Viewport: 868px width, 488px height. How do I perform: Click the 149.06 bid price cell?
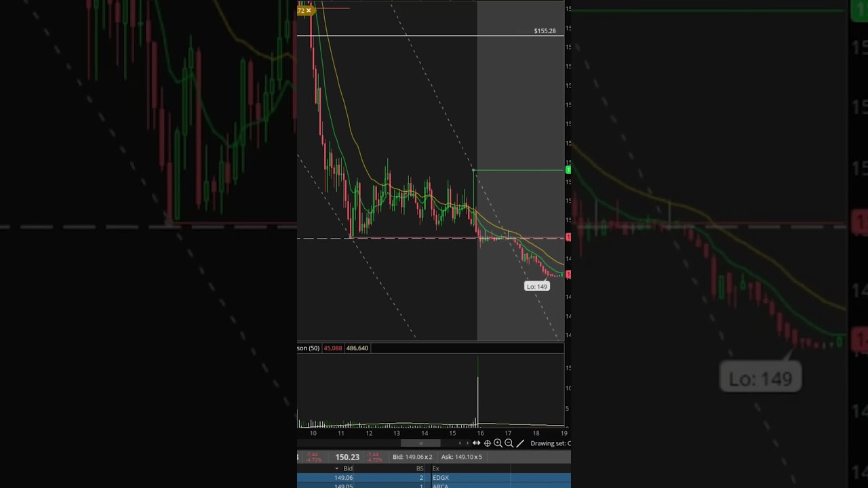(343, 478)
